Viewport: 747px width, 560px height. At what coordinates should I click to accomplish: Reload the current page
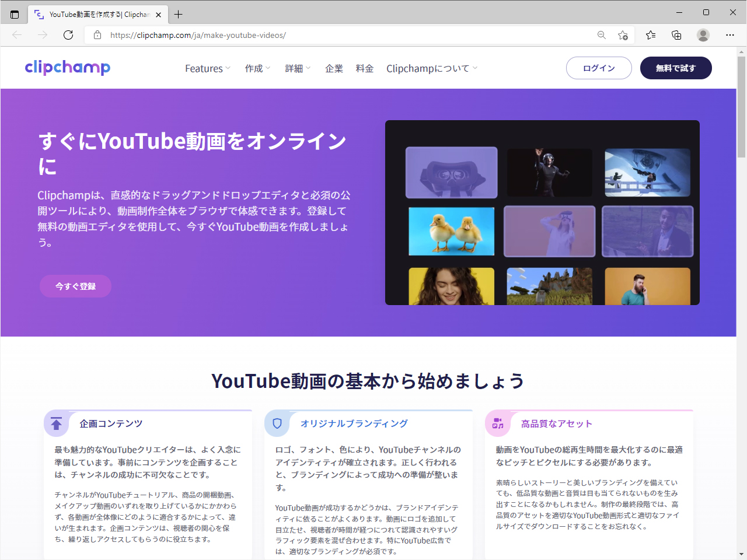click(68, 35)
